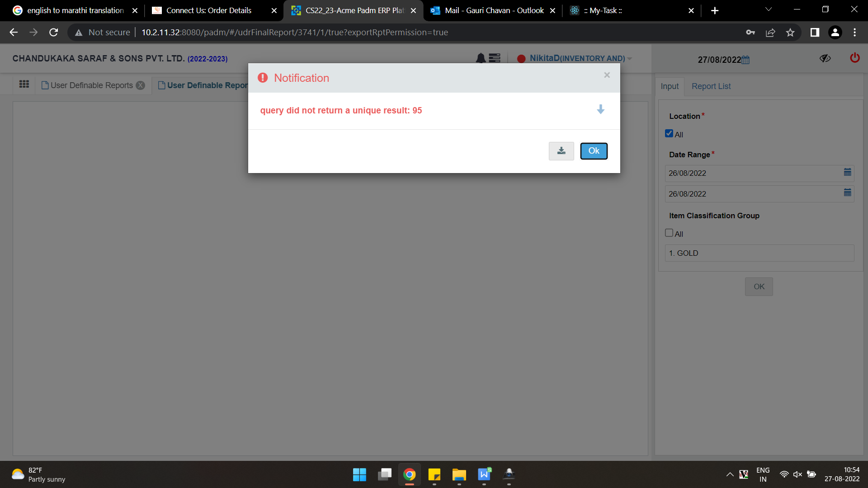Click the grey OK button in Input panel
This screenshot has height=488, width=868.
[759, 286]
